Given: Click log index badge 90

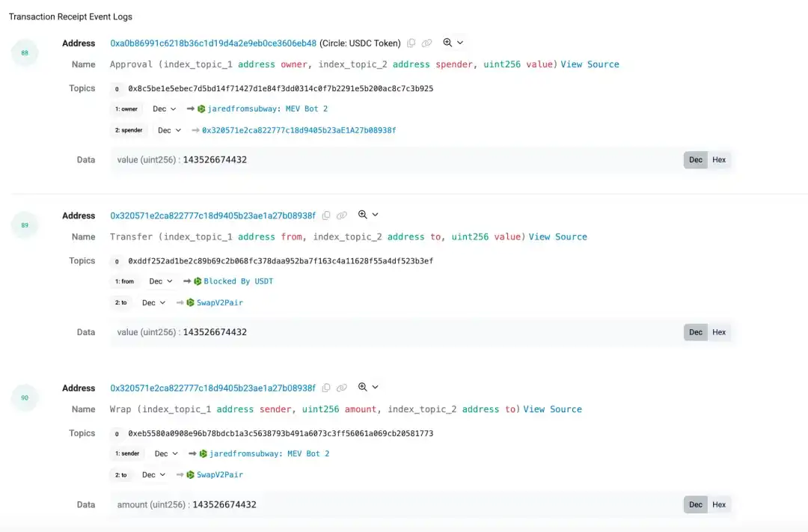Looking at the screenshot, I should coord(25,398).
